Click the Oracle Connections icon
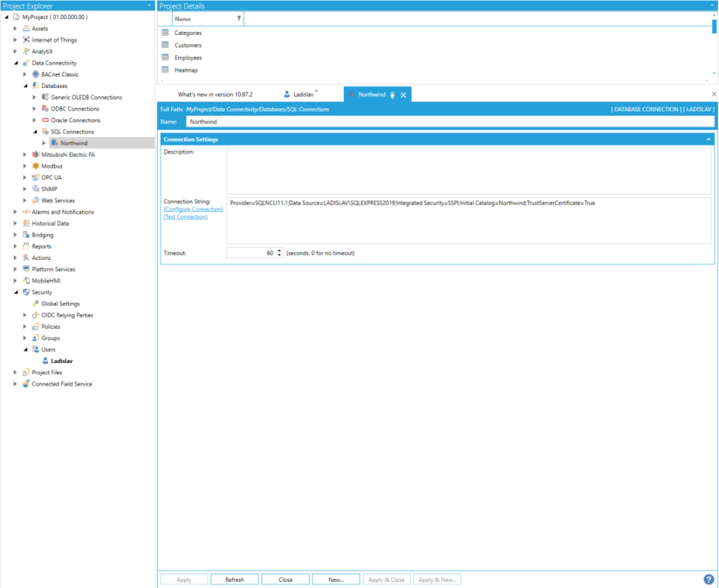Screen dimensions: 719x588 click(x=45, y=120)
